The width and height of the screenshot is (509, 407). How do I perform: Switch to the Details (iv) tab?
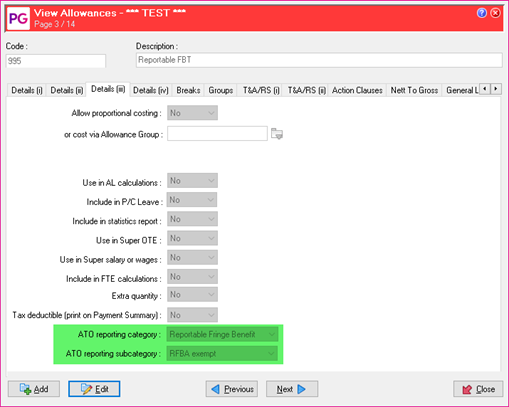coord(151,90)
